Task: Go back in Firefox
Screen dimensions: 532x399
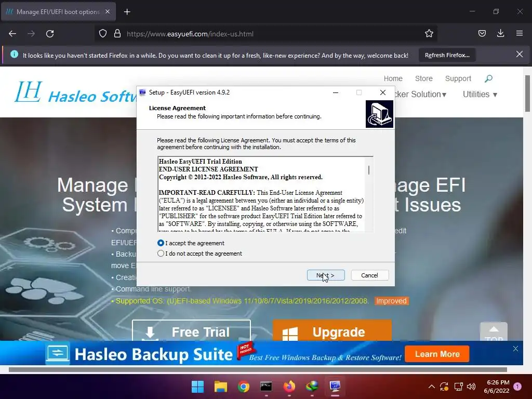Action: click(x=12, y=34)
